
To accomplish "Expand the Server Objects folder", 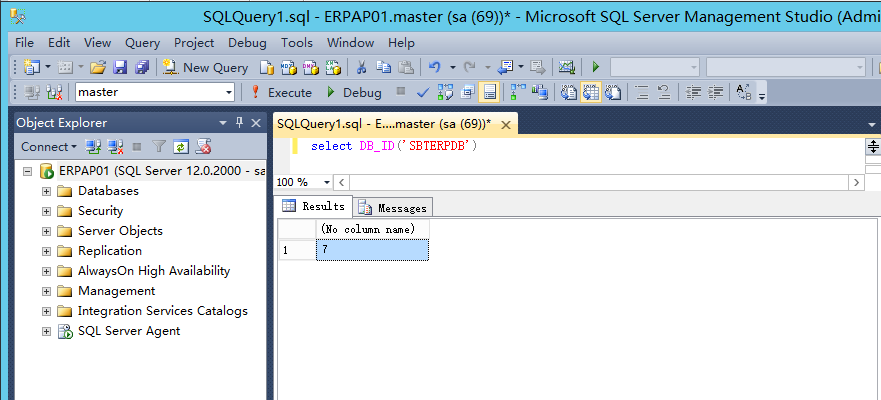I will [x=46, y=231].
